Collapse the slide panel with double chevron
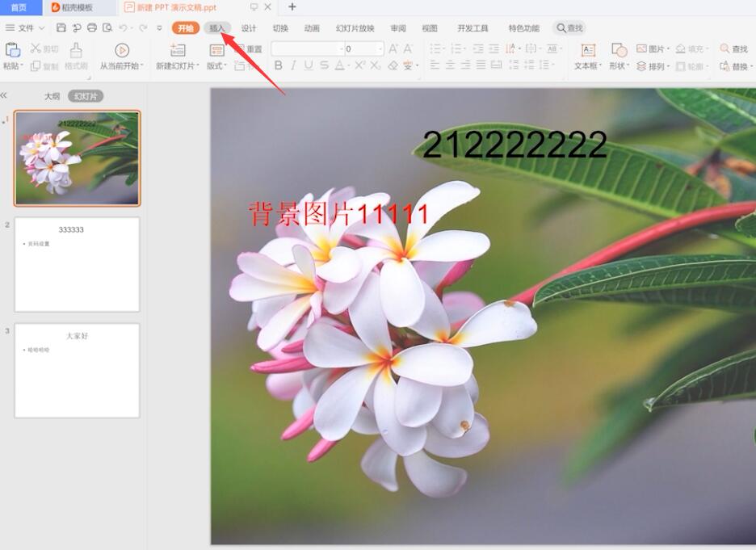The image size is (756, 550). (x=4, y=95)
